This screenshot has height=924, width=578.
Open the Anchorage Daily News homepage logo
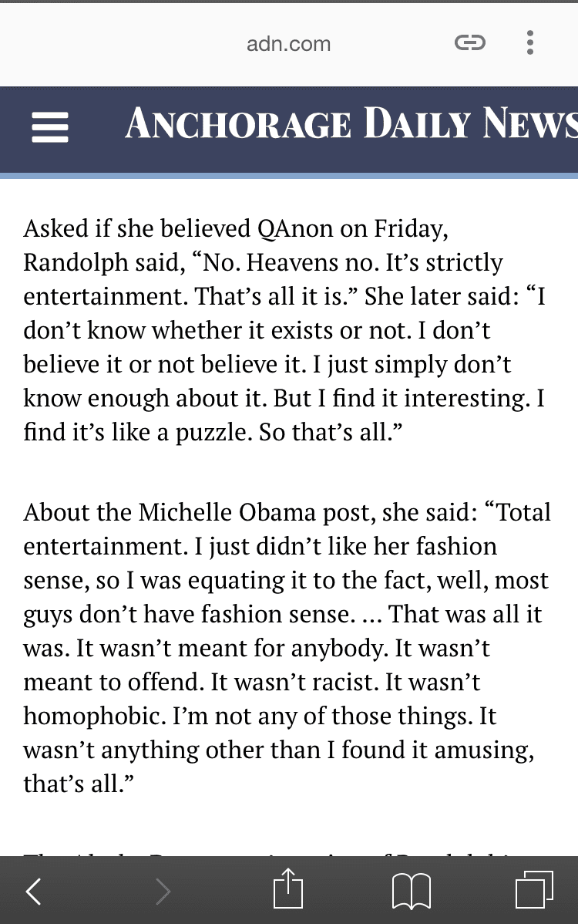(351, 123)
